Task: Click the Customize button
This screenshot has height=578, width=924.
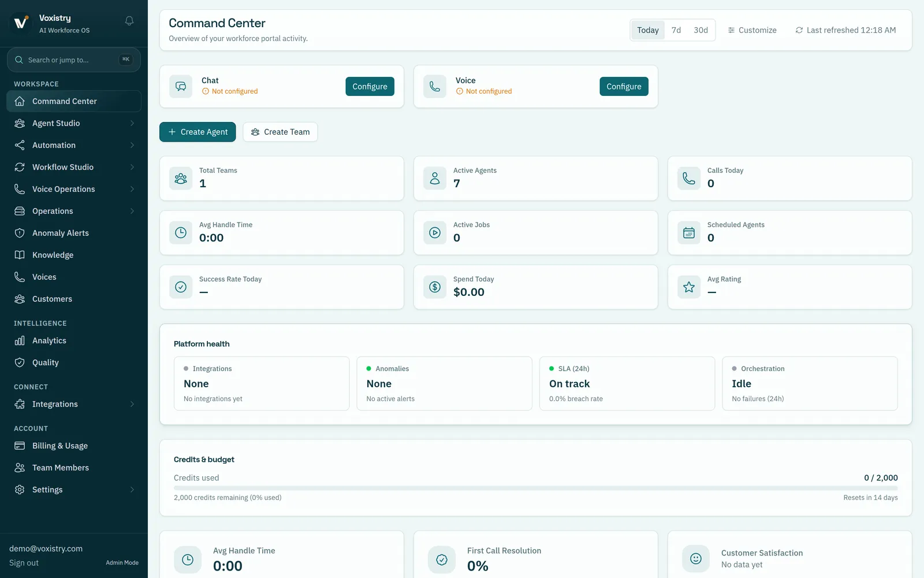Action: click(752, 30)
